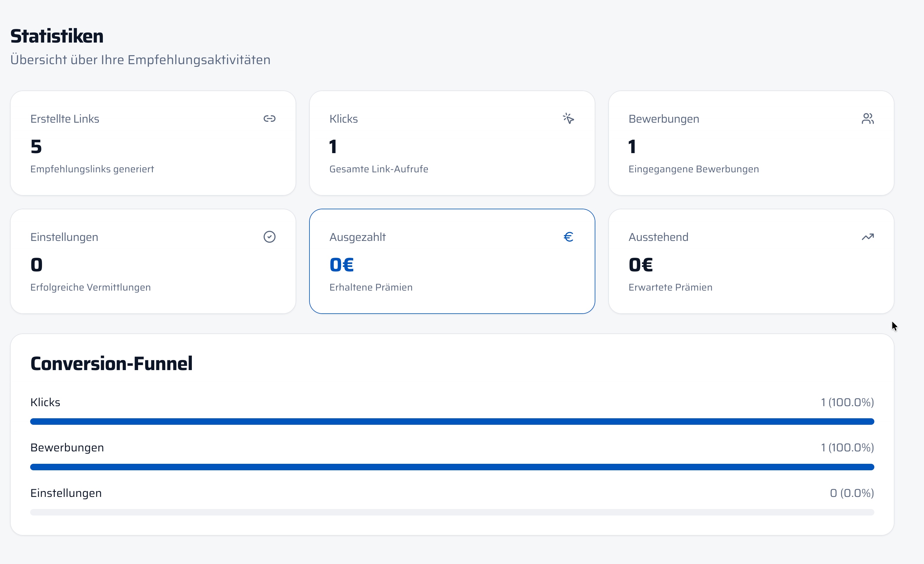
Task: Click the 0€ value in Ausstehend card
Action: [x=641, y=265]
